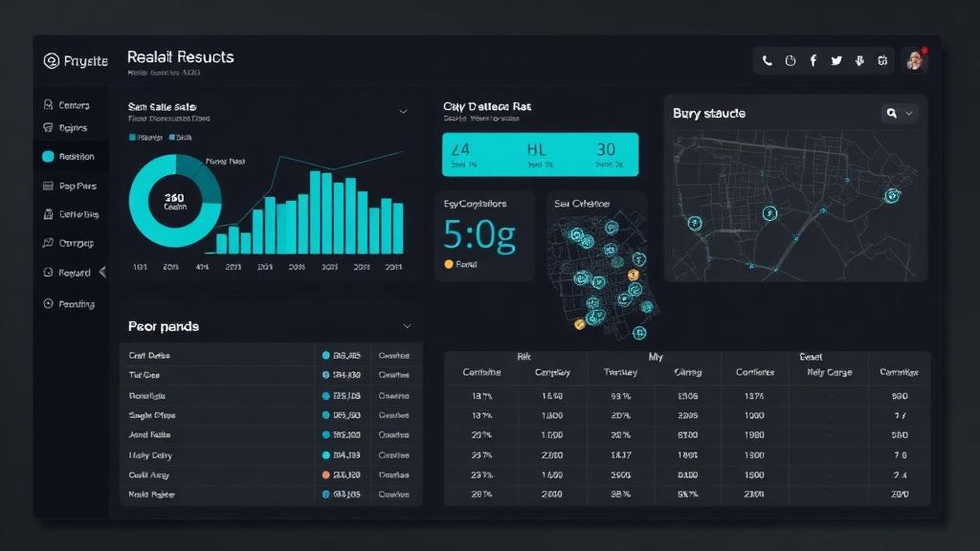Click the 30 value in teal card
980x551 pixels.
pos(606,149)
